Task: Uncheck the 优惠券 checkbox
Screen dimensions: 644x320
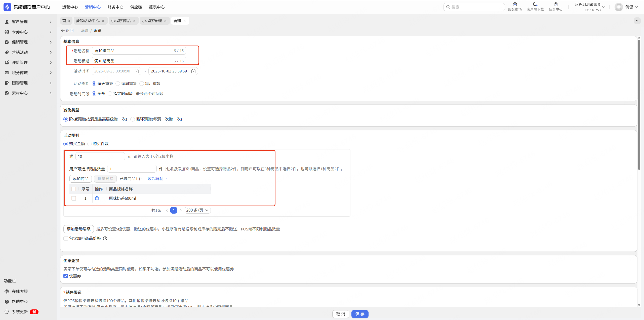Action: [66, 276]
